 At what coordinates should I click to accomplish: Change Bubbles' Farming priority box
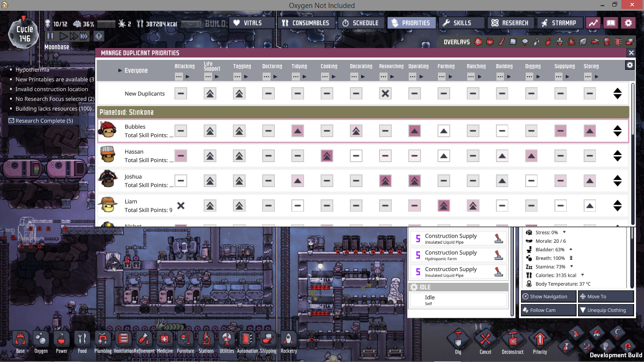(444, 131)
